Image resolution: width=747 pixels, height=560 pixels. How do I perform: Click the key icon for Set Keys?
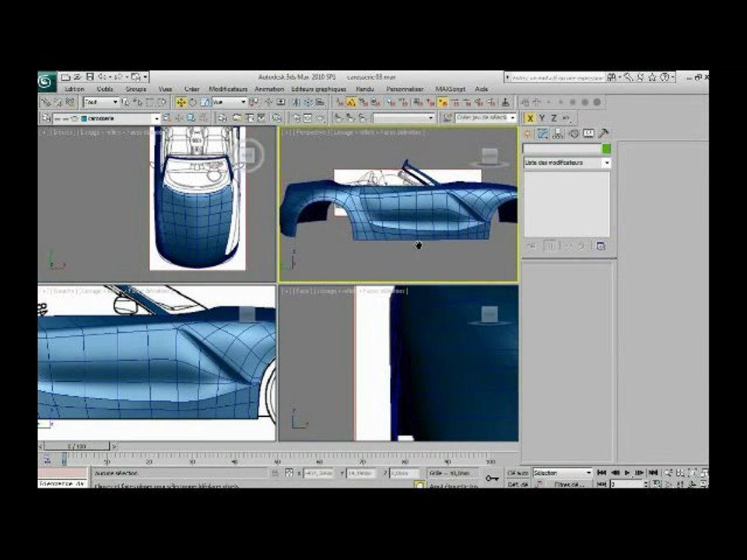pos(492,478)
